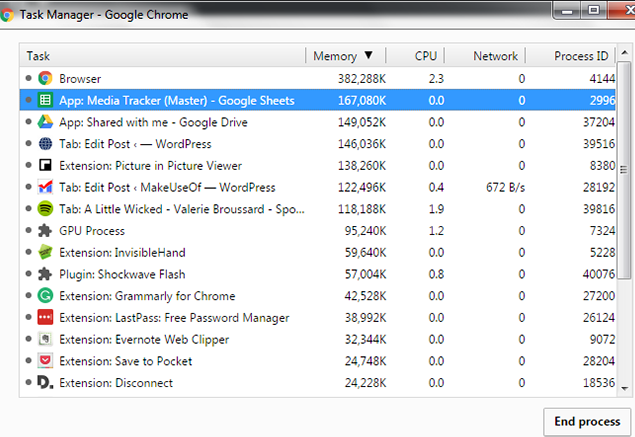This screenshot has width=635, height=437.
Task: Select Extension: Disconnect row
Action: (x=318, y=383)
